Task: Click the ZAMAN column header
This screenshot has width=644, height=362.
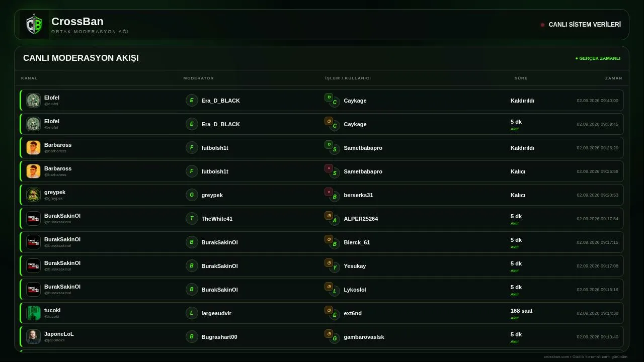Action: coord(614,78)
